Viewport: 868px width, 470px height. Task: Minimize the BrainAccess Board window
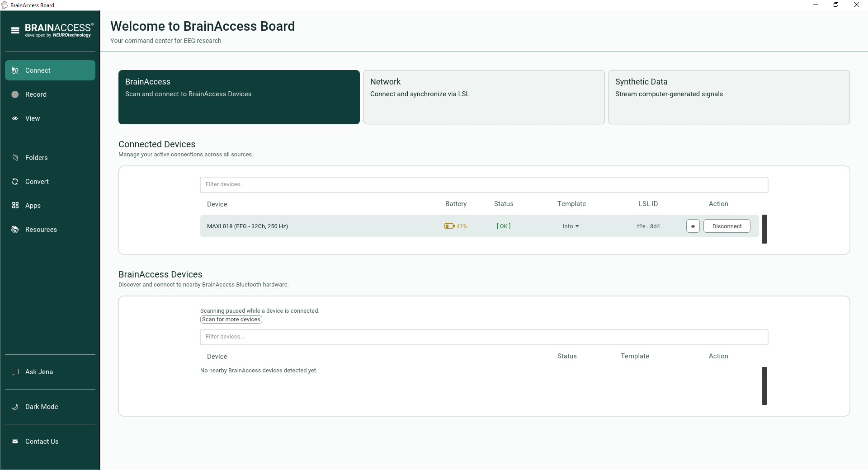(x=816, y=5)
